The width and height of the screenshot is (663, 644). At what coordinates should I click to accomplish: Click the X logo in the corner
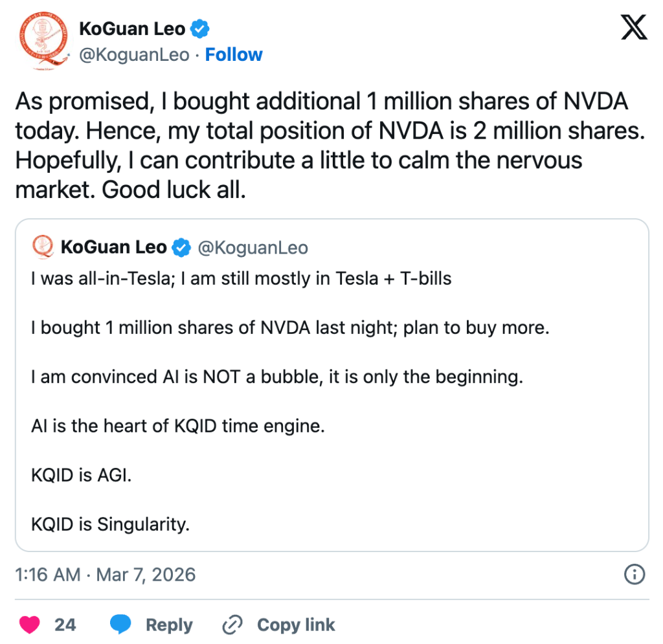[x=634, y=27]
